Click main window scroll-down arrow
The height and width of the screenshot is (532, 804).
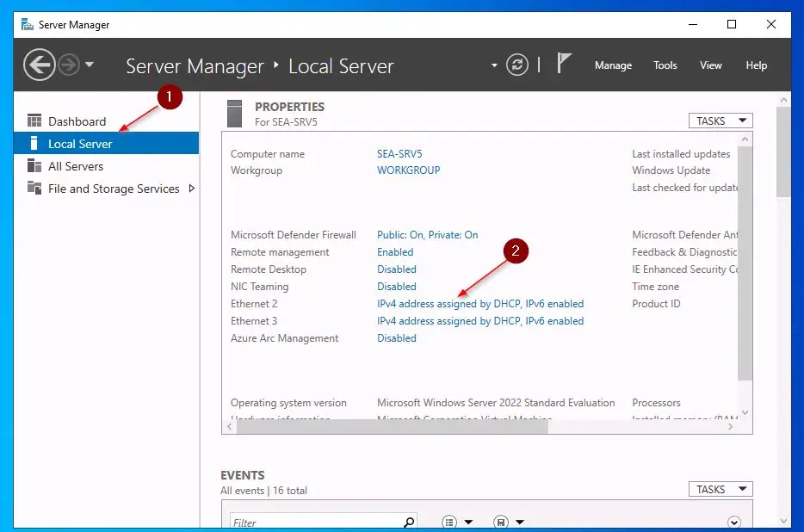[783, 521]
